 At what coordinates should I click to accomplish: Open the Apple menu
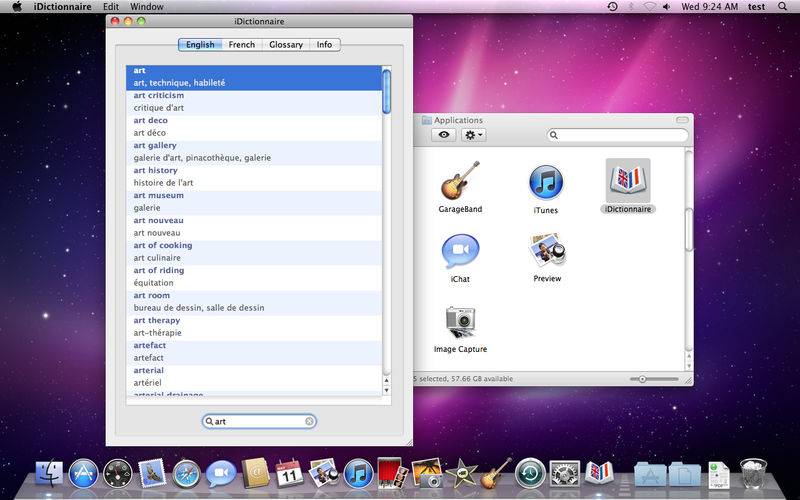[x=17, y=7]
